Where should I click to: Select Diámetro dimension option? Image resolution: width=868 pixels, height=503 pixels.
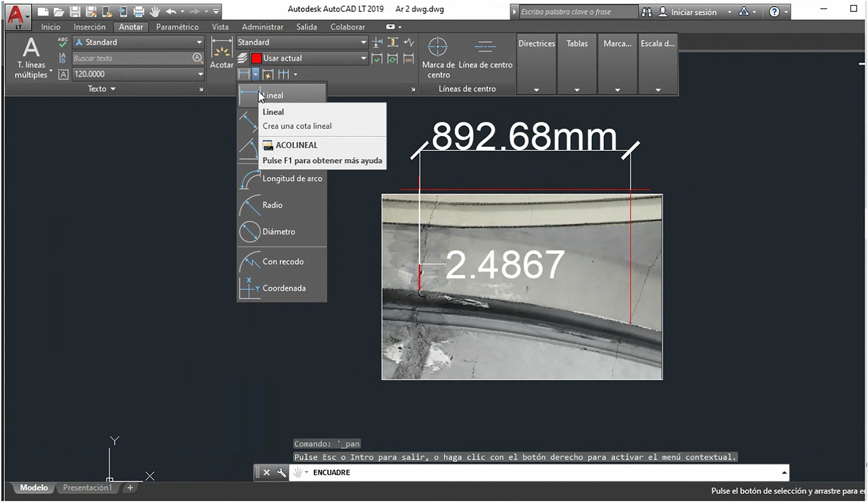click(282, 231)
